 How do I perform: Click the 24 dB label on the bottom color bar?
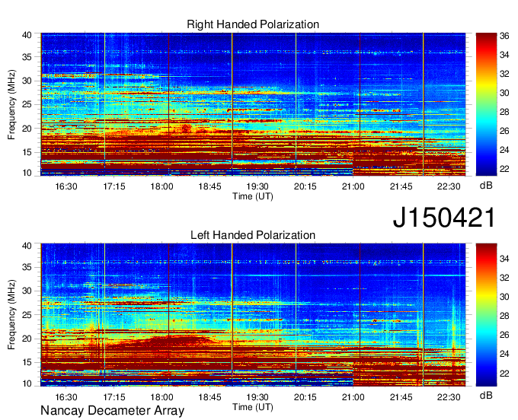point(504,354)
